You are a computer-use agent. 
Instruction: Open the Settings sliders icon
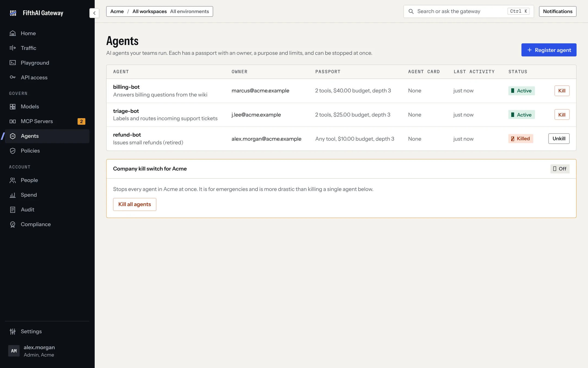(13, 331)
